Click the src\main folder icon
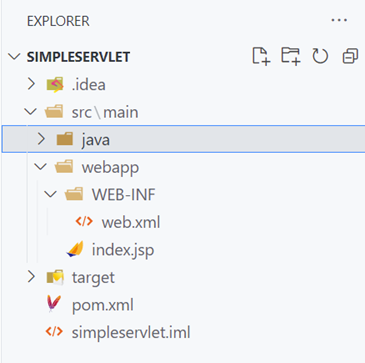 pos(54,112)
